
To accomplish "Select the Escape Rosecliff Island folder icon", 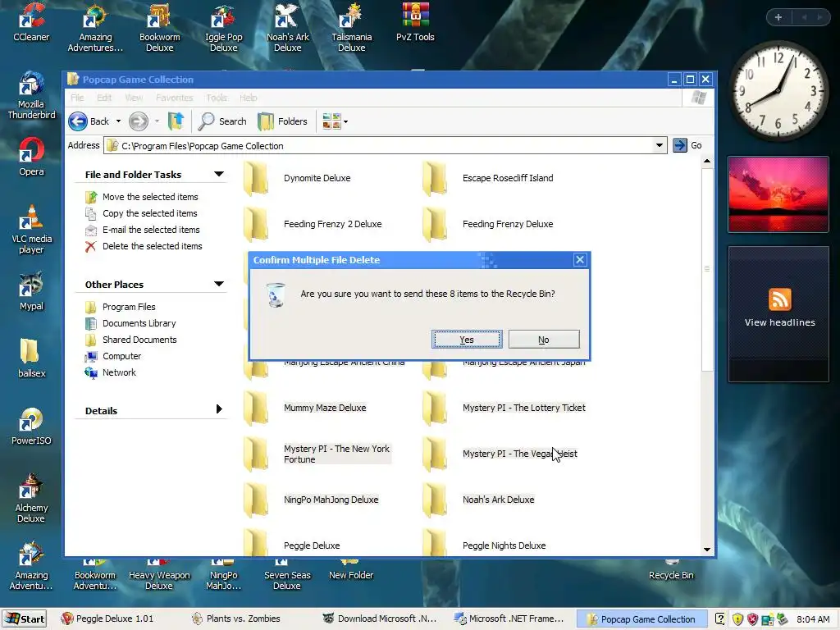I will 435,178.
